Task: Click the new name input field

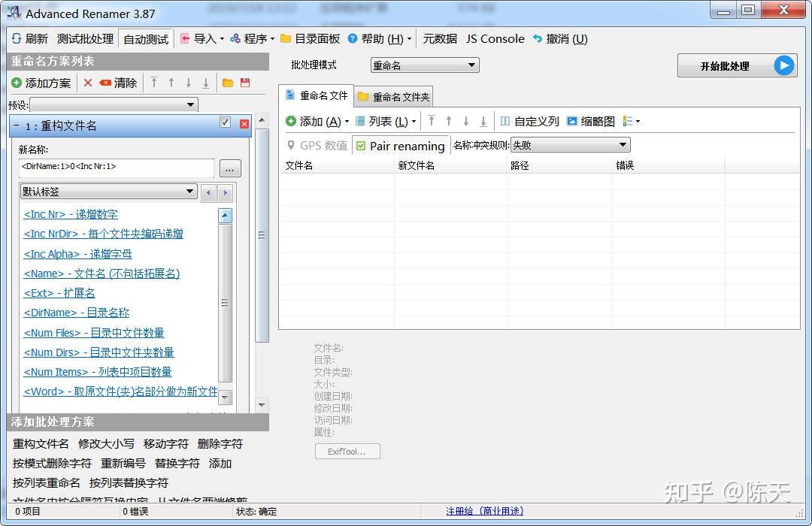Action: pyautogui.click(x=117, y=168)
